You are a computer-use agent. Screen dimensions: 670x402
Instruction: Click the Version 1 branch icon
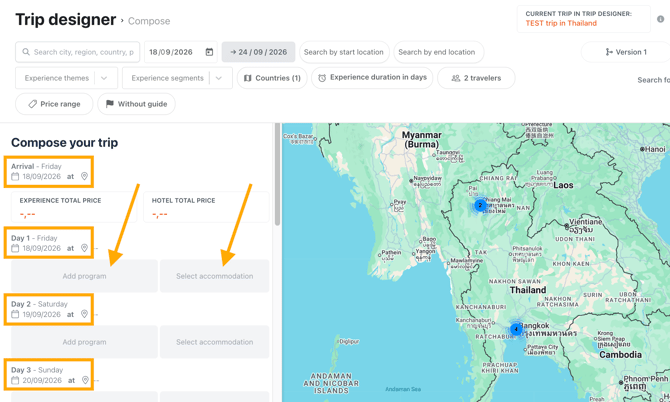point(609,52)
